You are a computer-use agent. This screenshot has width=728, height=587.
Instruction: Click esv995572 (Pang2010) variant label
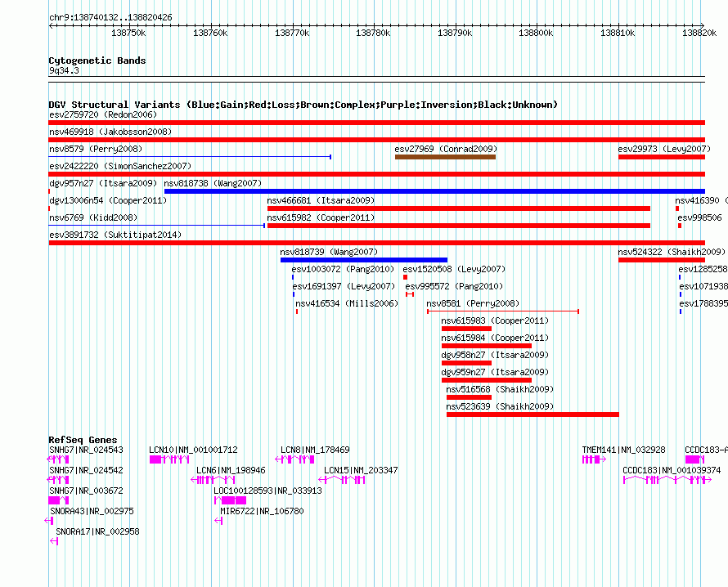click(x=454, y=286)
